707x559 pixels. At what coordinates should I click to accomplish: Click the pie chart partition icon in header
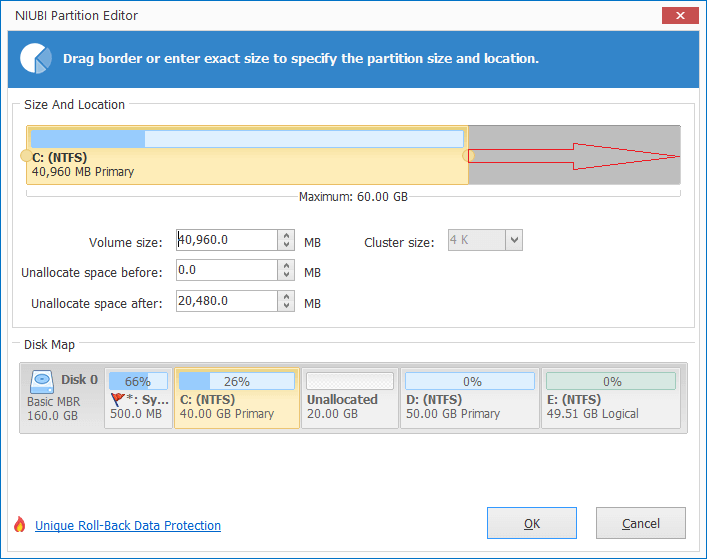(37, 58)
